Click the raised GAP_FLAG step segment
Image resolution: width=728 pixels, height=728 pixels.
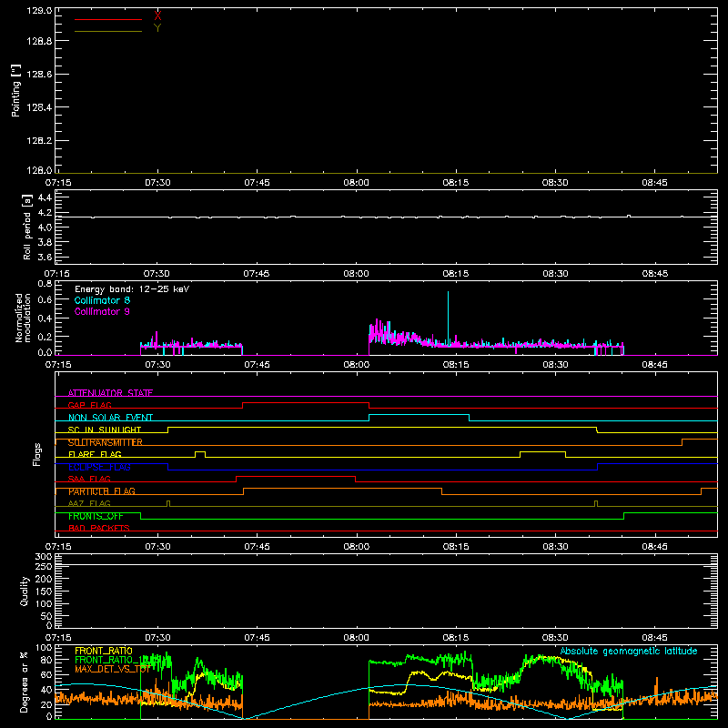pyautogui.click(x=306, y=403)
